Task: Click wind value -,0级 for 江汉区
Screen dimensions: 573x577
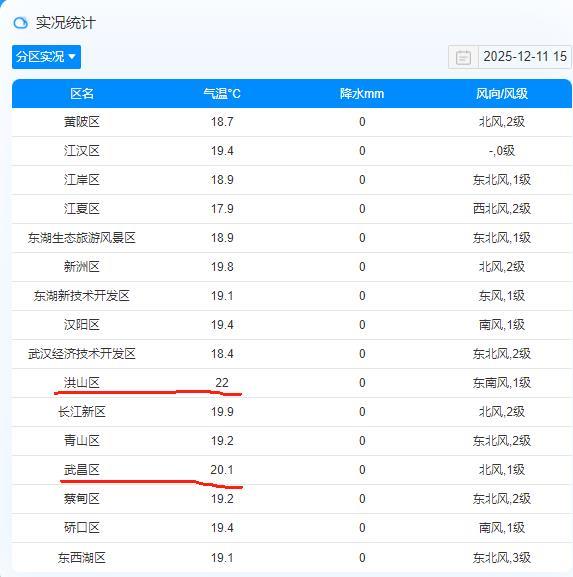Action: (x=502, y=151)
